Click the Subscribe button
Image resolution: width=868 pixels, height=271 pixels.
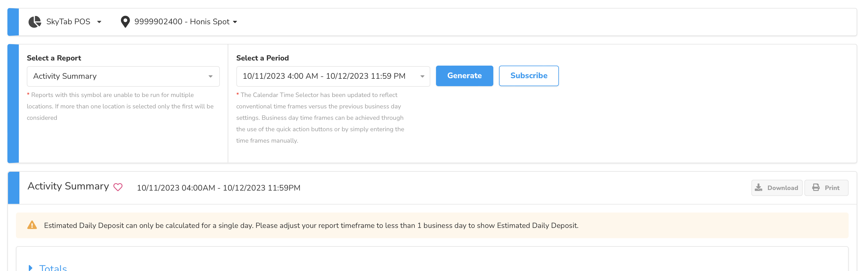529,76
